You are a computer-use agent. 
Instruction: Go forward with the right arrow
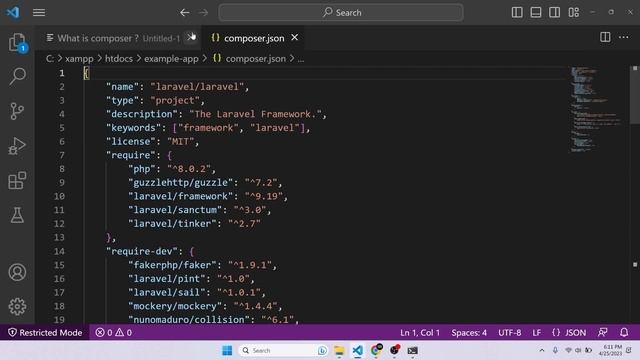(x=203, y=13)
